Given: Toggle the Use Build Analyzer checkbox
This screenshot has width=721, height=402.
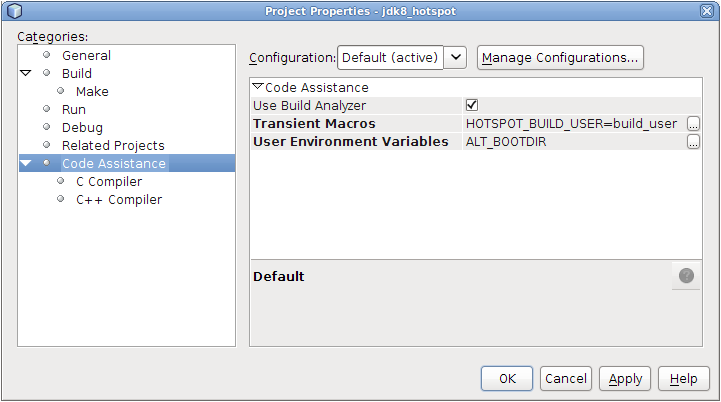Looking at the screenshot, I should 472,105.
